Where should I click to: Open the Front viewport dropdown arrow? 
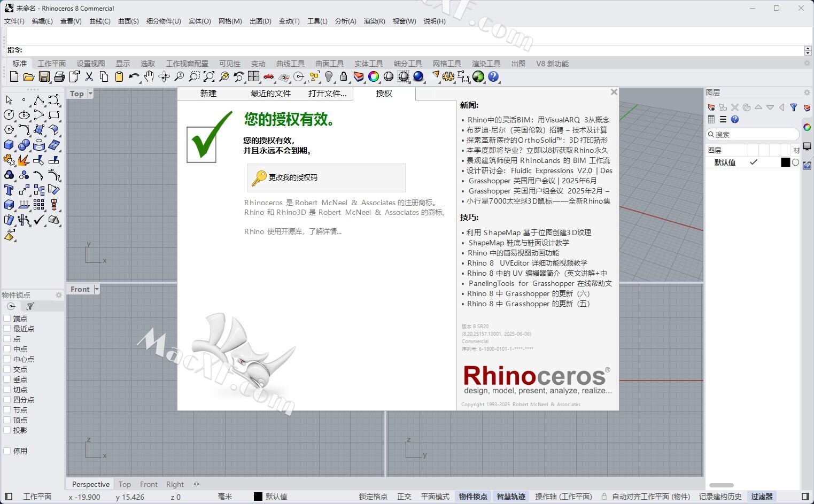[97, 289]
